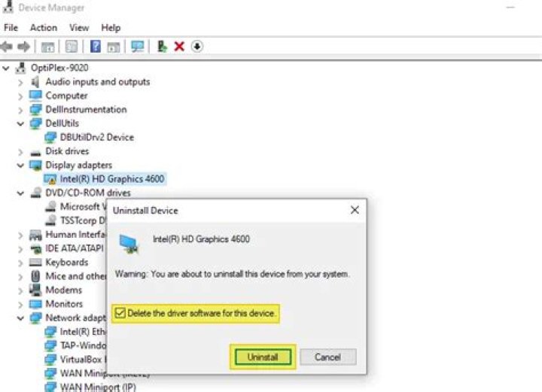542x392 pixels.
Task: Select DBUtilDrv2 Device entry
Action: point(97,137)
